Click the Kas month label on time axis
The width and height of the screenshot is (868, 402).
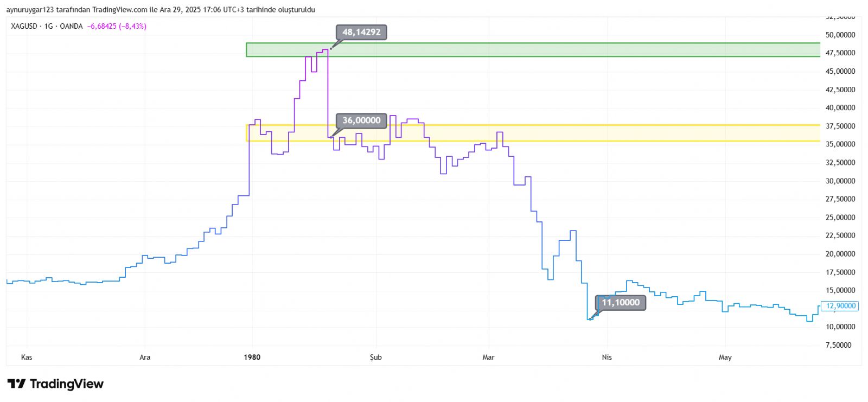pyautogui.click(x=27, y=358)
